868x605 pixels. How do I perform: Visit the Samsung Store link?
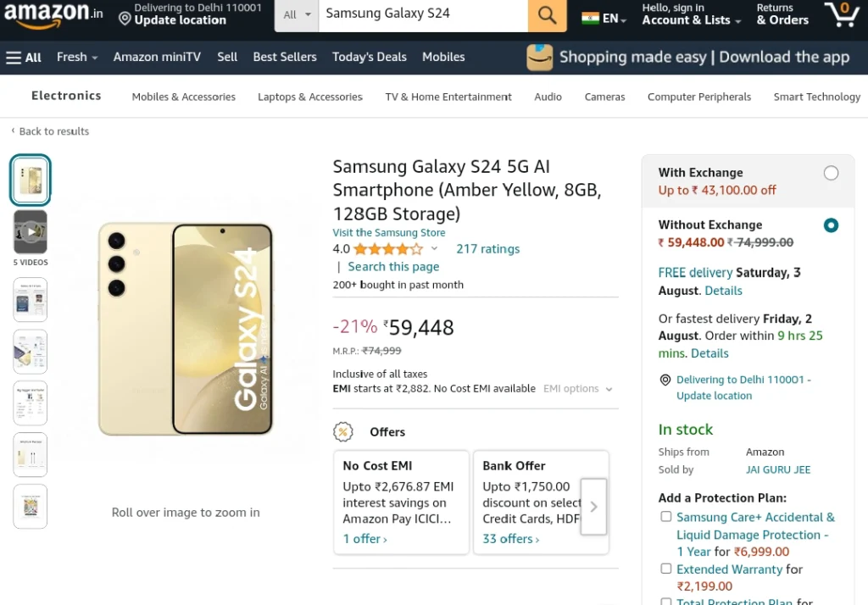coord(388,232)
